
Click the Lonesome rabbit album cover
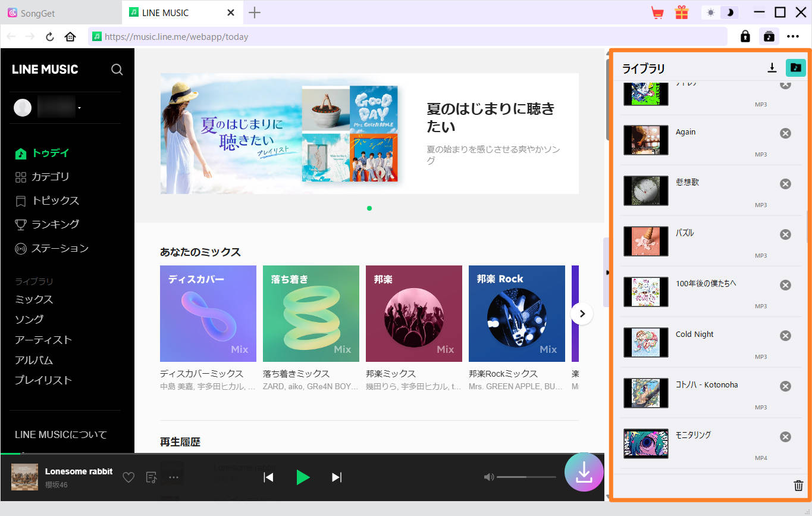coord(24,477)
